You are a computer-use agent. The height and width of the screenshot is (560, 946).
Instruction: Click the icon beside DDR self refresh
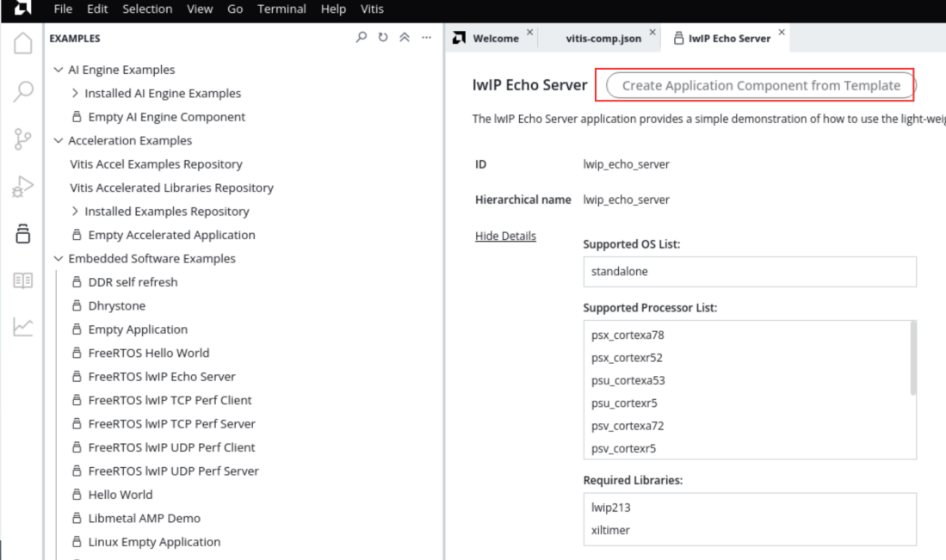pyautogui.click(x=77, y=281)
